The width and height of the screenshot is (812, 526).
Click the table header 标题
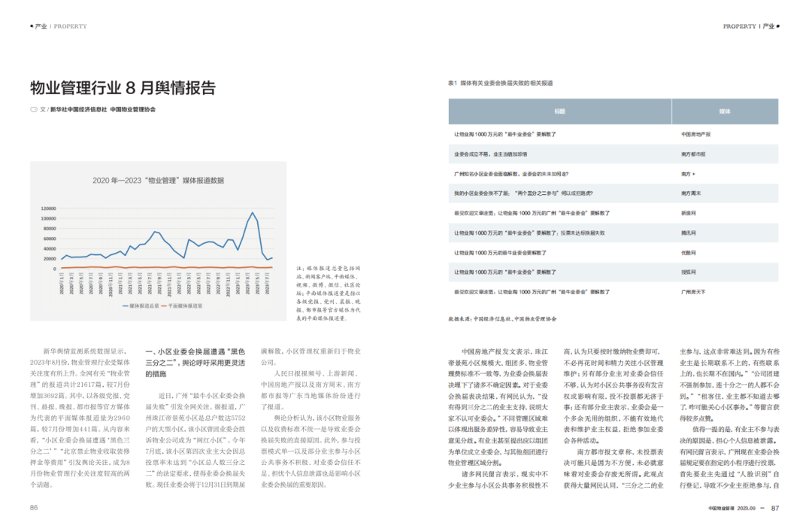coord(560,111)
